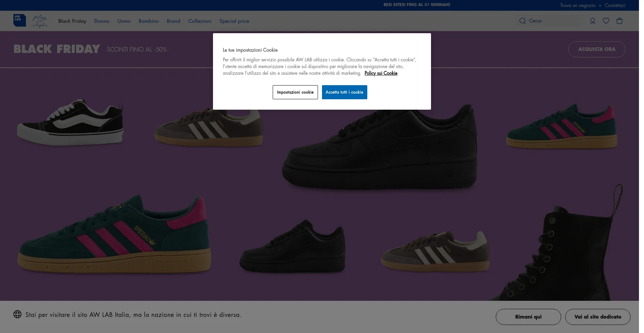Open the shopping bag icon
The height and width of the screenshot is (333, 644).
pos(619,21)
